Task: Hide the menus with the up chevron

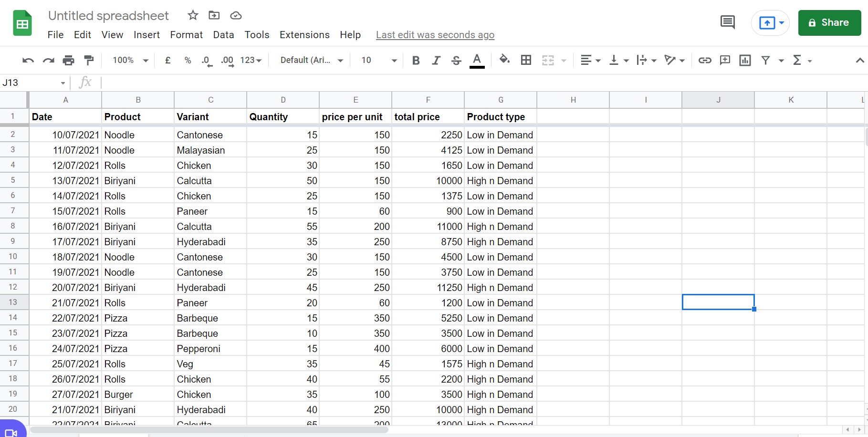Action: tap(859, 60)
